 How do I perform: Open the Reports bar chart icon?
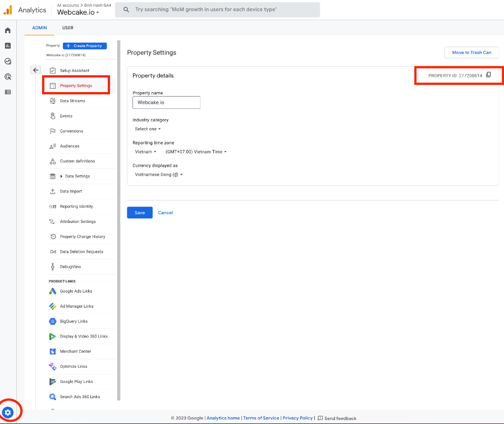click(x=8, y=45)
